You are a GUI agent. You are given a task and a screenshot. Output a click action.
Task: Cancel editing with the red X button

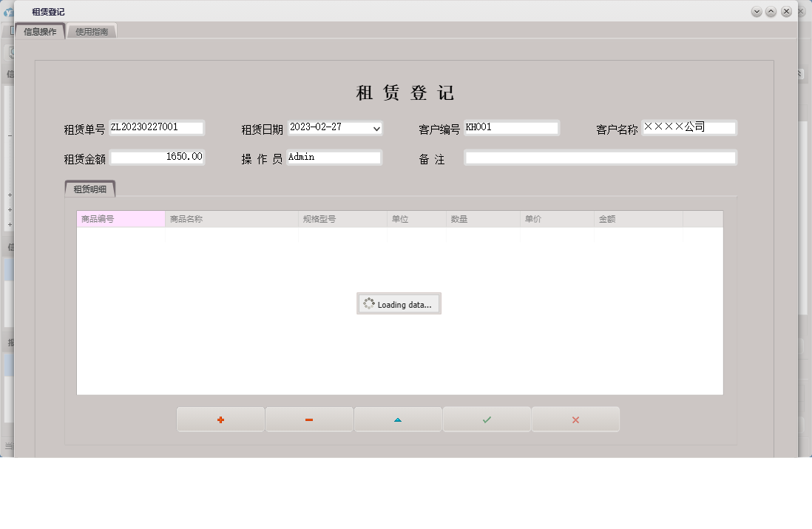pyautogui.click(x=575, y=419)
